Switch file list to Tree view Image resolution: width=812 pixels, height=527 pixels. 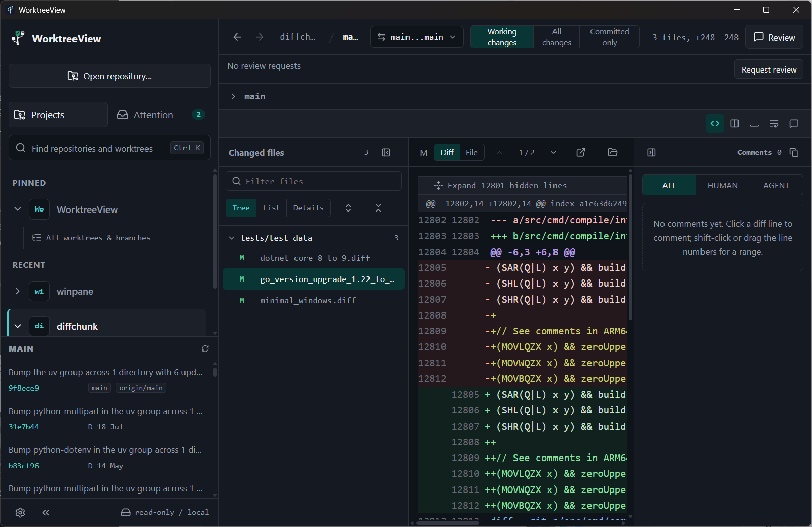(x=241, y=208)
